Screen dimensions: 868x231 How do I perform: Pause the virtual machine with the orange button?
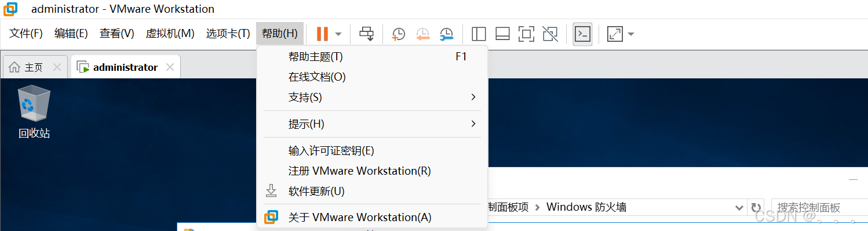(x=322, y=34)
